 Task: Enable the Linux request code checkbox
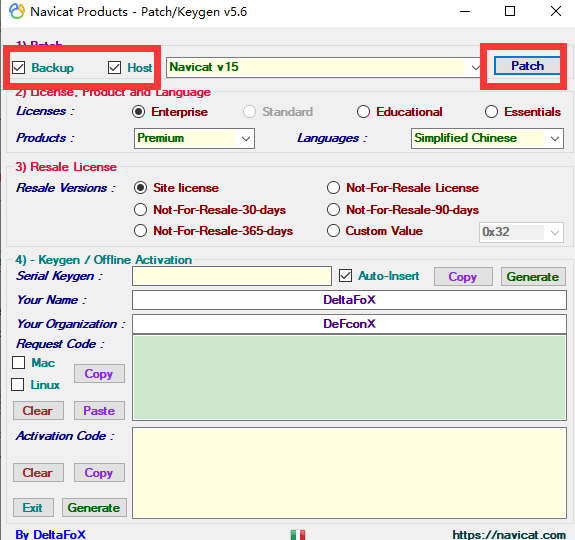coord(18,385)
